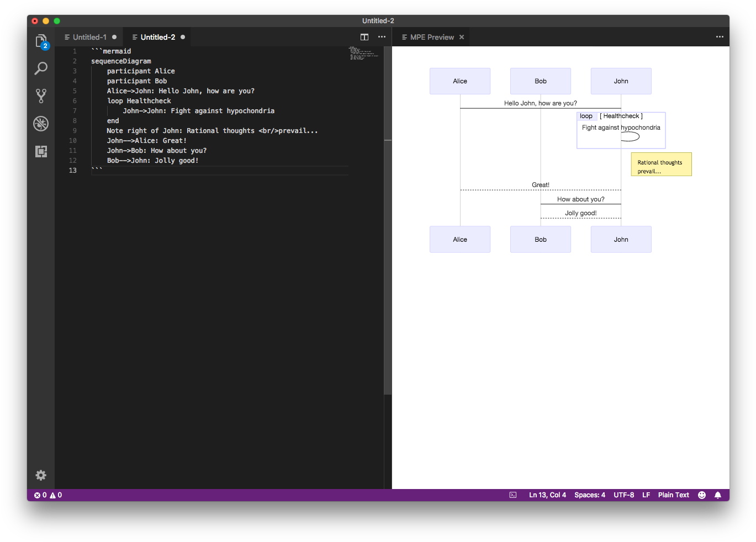756x542 pixels.
Task: Open the terminal icon in the status bar
Action: (512, 495)
